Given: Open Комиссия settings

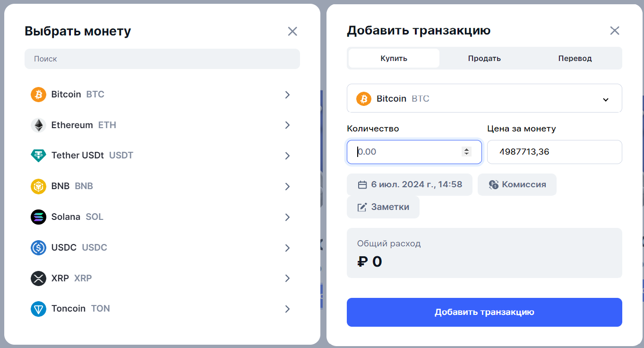Looking at the screenshot, I should 516,184.
